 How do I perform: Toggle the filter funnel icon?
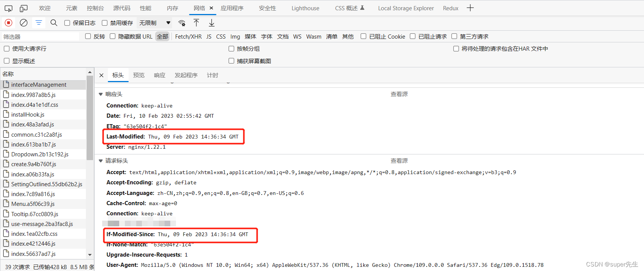click(x=39, y=23)
